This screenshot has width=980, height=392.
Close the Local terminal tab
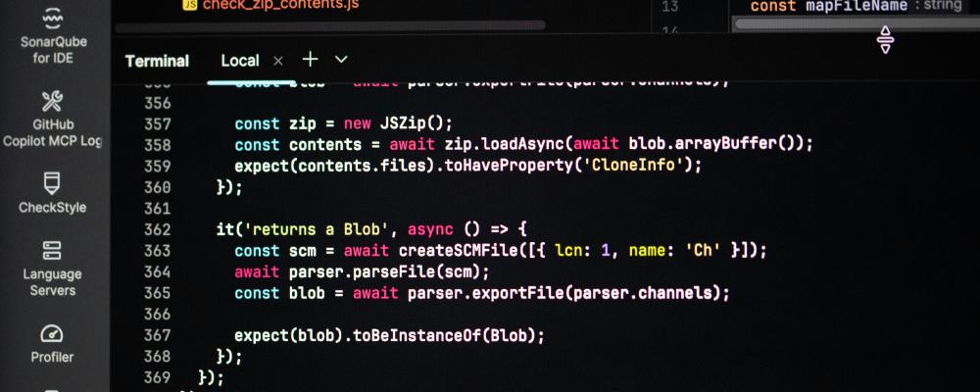278,61
